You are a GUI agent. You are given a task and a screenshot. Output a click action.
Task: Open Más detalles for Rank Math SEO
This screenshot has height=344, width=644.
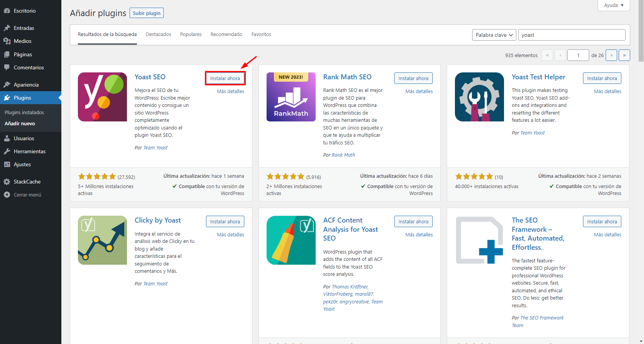pyautogui.click(x=419, y=91)
